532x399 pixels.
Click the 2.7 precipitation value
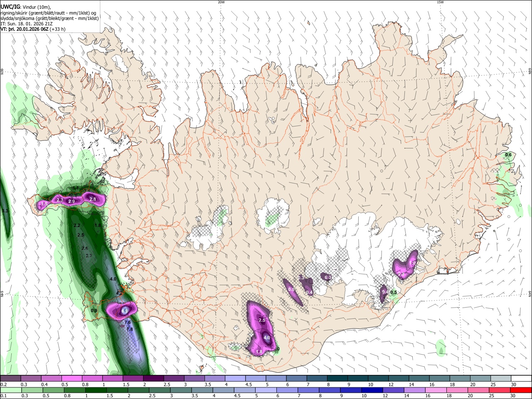tap(89, 256)
